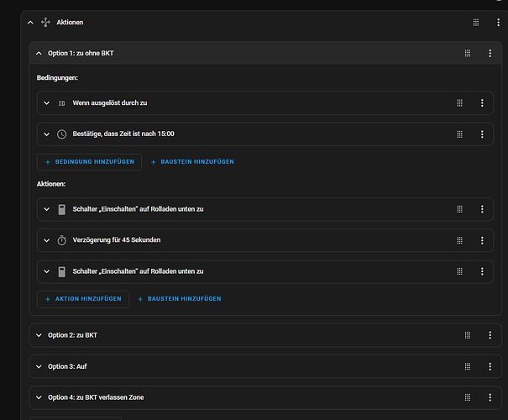Click the 'Aktionen' header label
Viewport: 508px width, 420px height.
70,23
